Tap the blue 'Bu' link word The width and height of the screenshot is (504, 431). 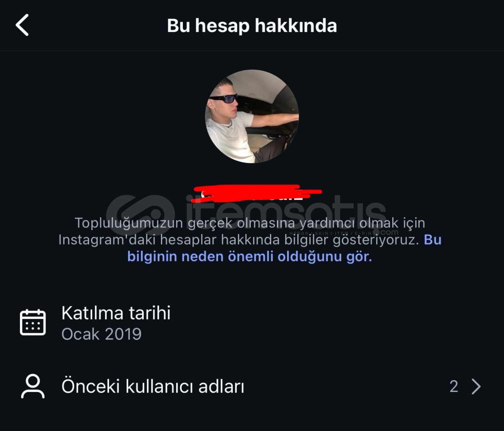pos(433,239)
